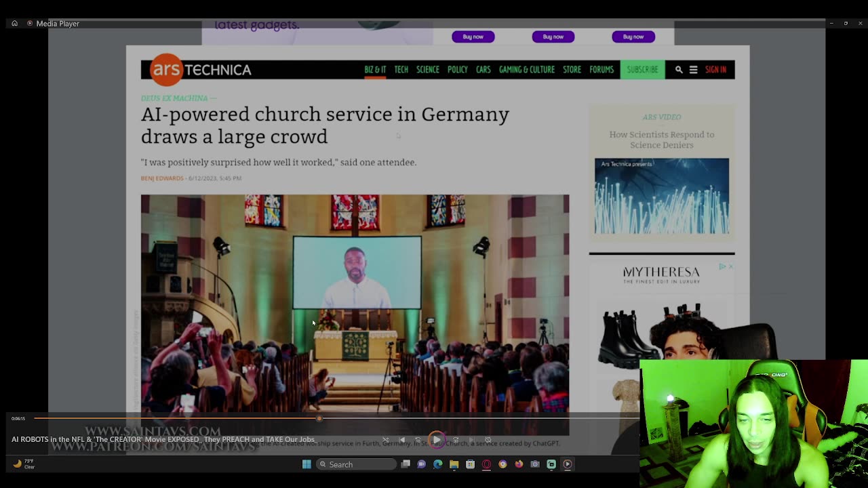Open Microsoft Store from the taskbar
Viewport: 868px width, 488px height.
tap(470, 464)
